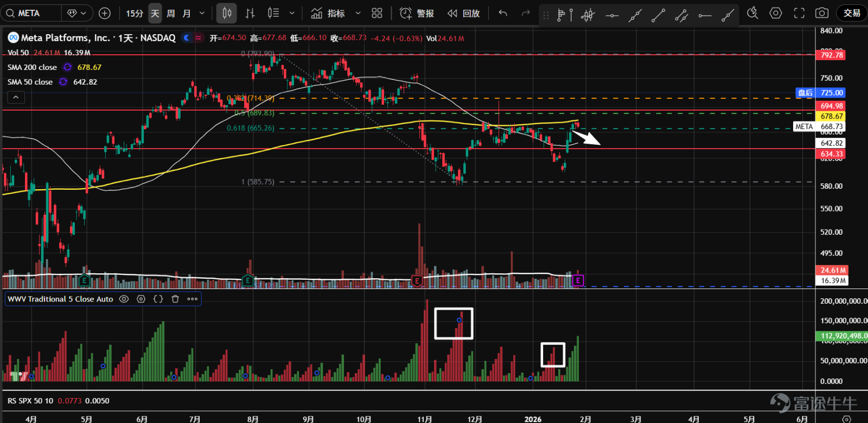Select the trend line drawing tool
The height and width of the screenshot is (423, 868).
pos(658,15)
